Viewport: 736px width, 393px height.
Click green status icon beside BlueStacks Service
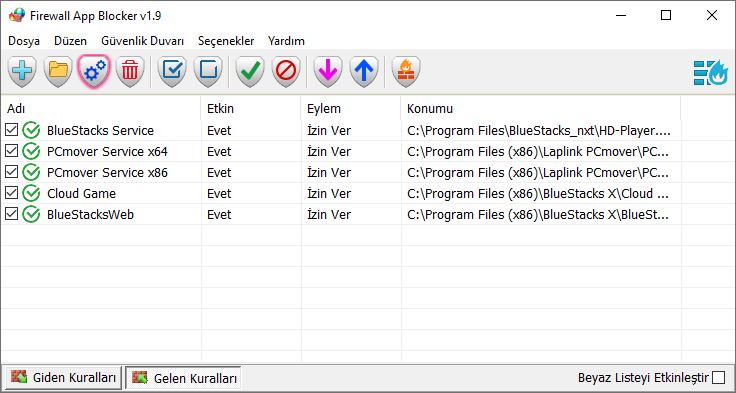tap(31, 130)
